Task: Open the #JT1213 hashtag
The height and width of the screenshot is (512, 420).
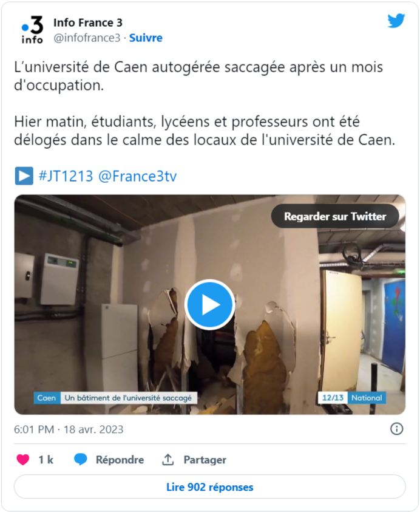Action: coord(66,176)
